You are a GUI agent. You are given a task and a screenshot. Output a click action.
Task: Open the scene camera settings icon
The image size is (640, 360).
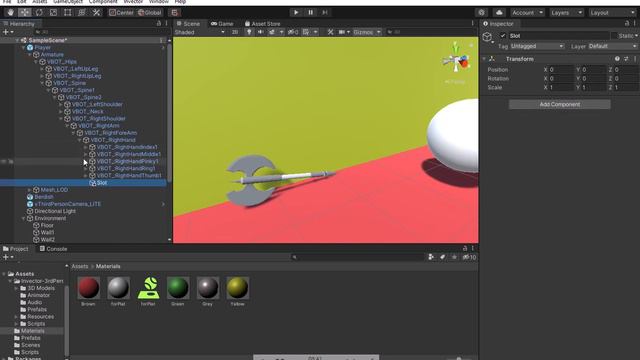tap(342, 32)
